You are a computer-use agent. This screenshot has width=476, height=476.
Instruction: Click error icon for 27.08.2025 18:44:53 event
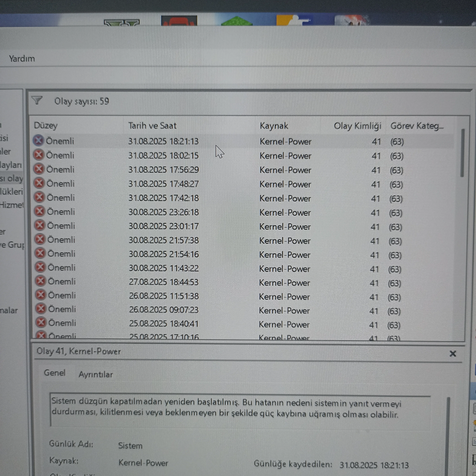[x=40, y=281]
